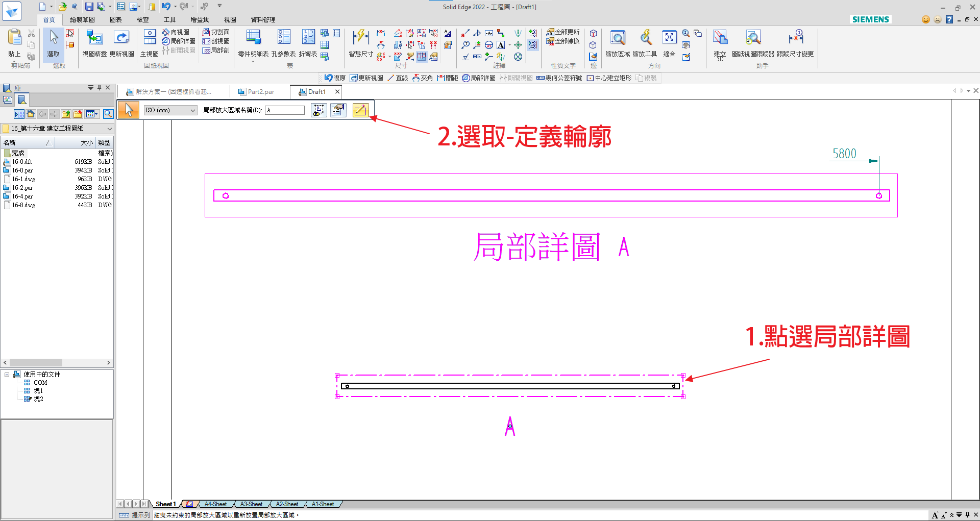
Task: Click 幾何公差符號 in the shortcut bar
Action: 559,78
